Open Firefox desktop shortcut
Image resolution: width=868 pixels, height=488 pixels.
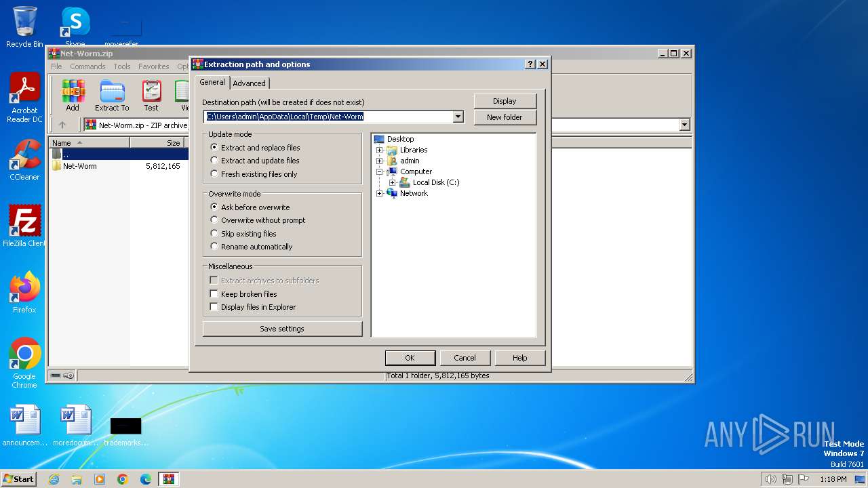[x=24, y=293]
